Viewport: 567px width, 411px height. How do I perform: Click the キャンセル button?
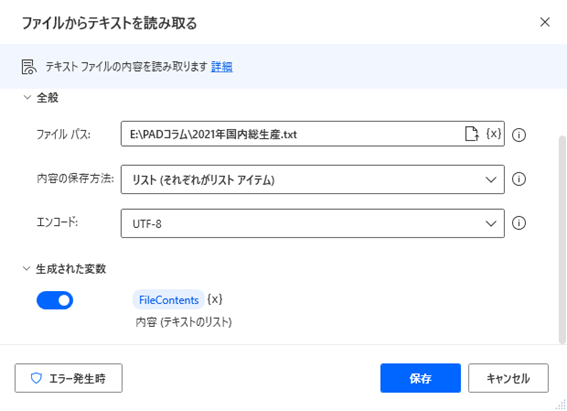point(508,378)
